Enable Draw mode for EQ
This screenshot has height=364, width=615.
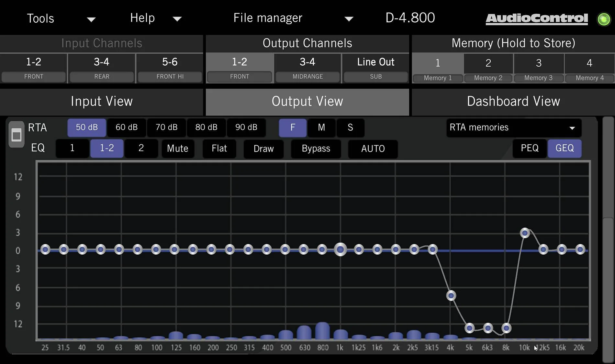point(263,149)
